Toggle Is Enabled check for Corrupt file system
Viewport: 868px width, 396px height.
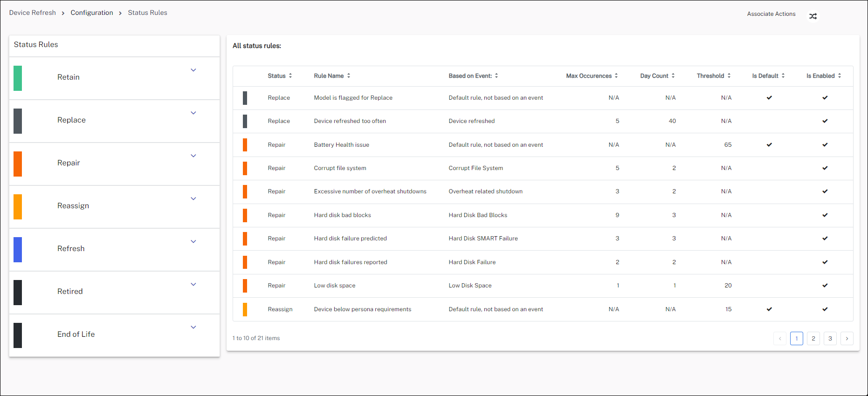[825, 168]
